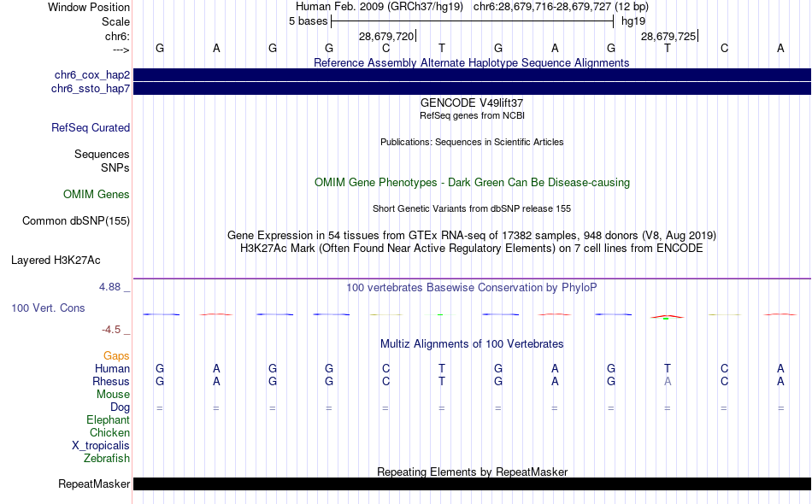812x504 pixels.
Task: Click 100 vertebrates Basewise Conservation by PhyloP title
Action: pyautogui.click(x=471, y=287)
